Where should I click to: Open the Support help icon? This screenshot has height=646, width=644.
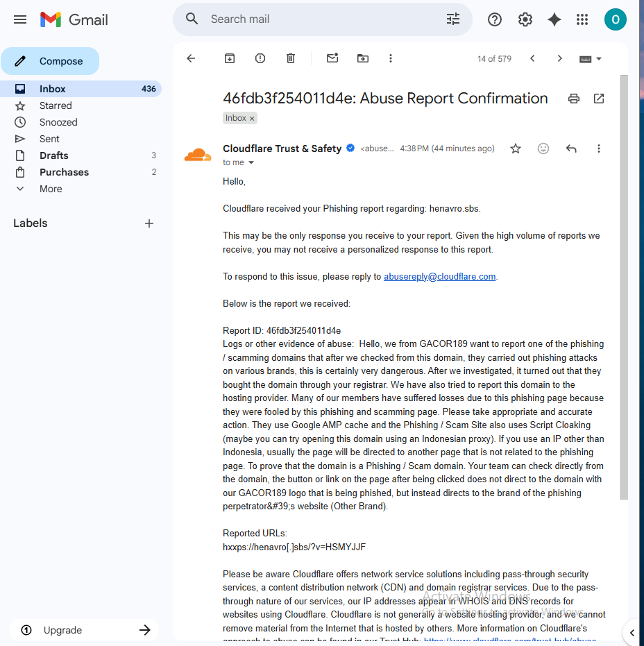coord(494,19)
